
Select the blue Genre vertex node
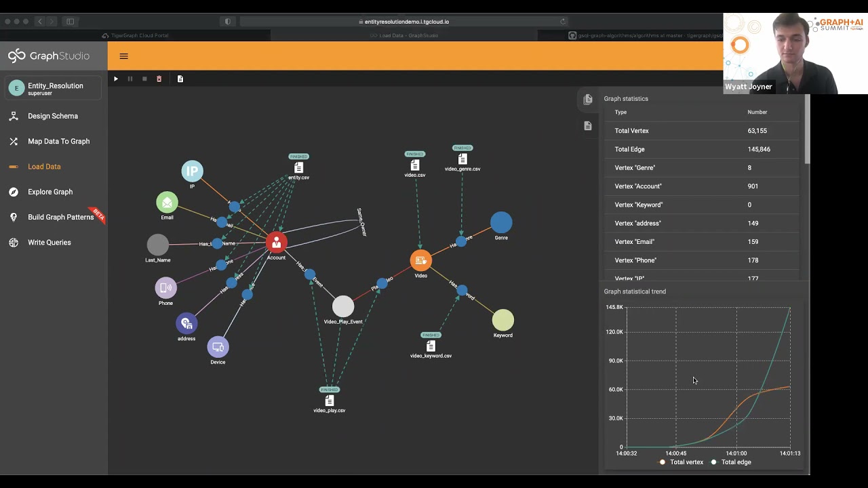coord(501,223)
